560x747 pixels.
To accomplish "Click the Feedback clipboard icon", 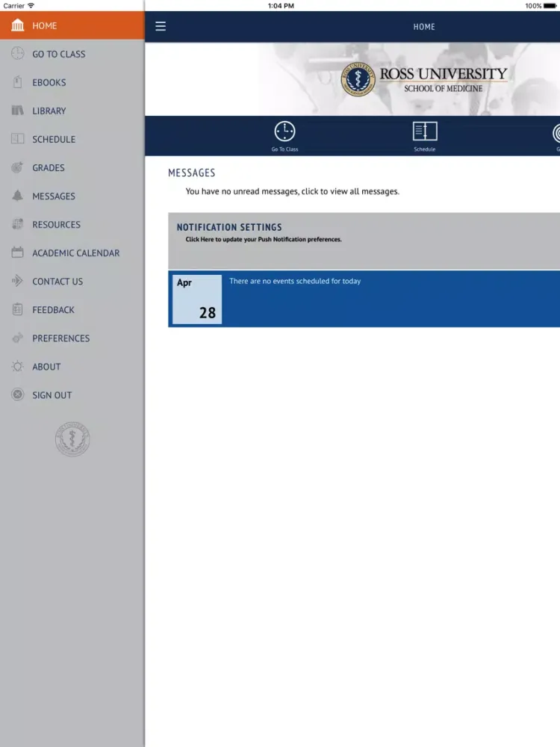I will (18, 309).
